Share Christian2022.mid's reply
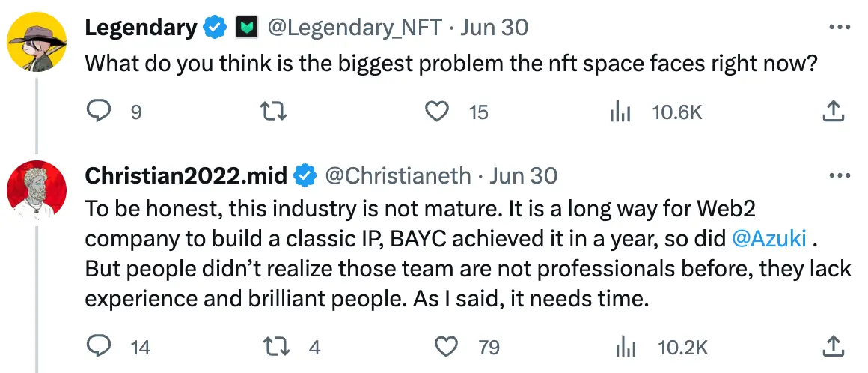This screenshot has height=373, width=868. pyautogui.click(x=833, y=347)
